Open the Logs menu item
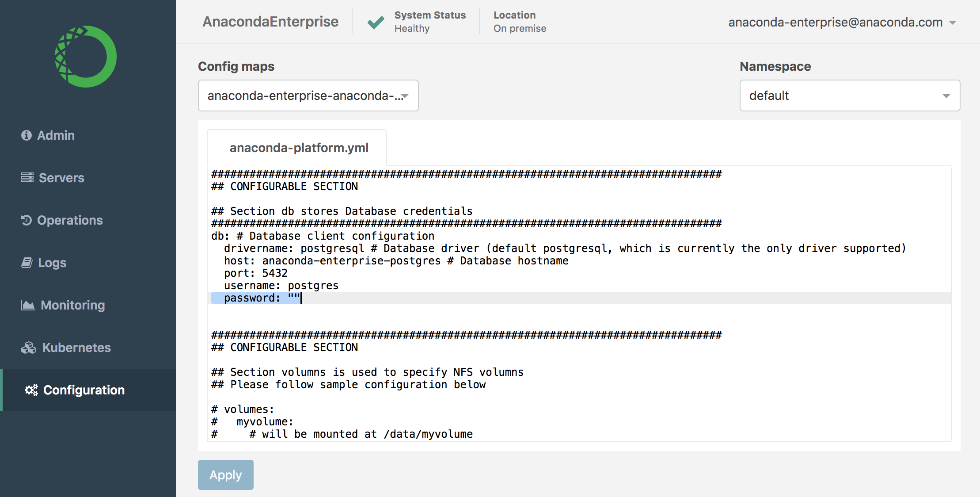Screen dimensions: 980x497 coord(52,263)
